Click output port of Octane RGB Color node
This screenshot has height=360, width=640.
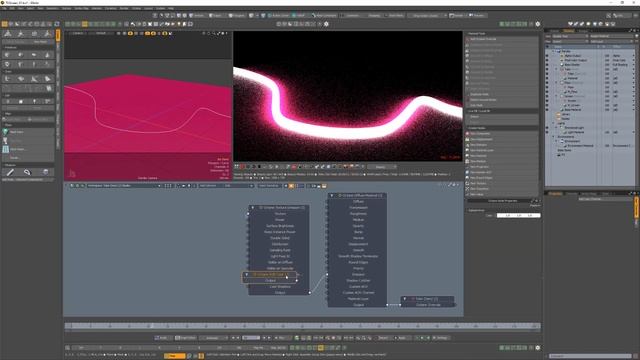(x=297, y=280)
